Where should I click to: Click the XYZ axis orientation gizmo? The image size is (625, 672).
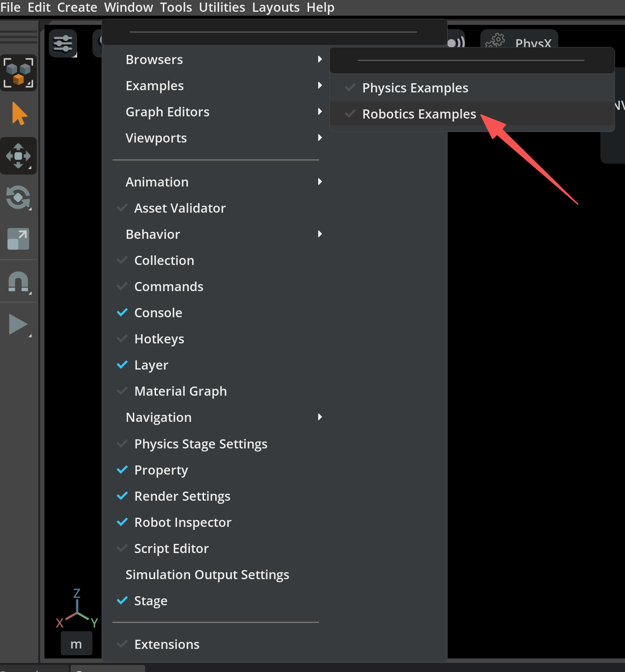coord(77,608)
